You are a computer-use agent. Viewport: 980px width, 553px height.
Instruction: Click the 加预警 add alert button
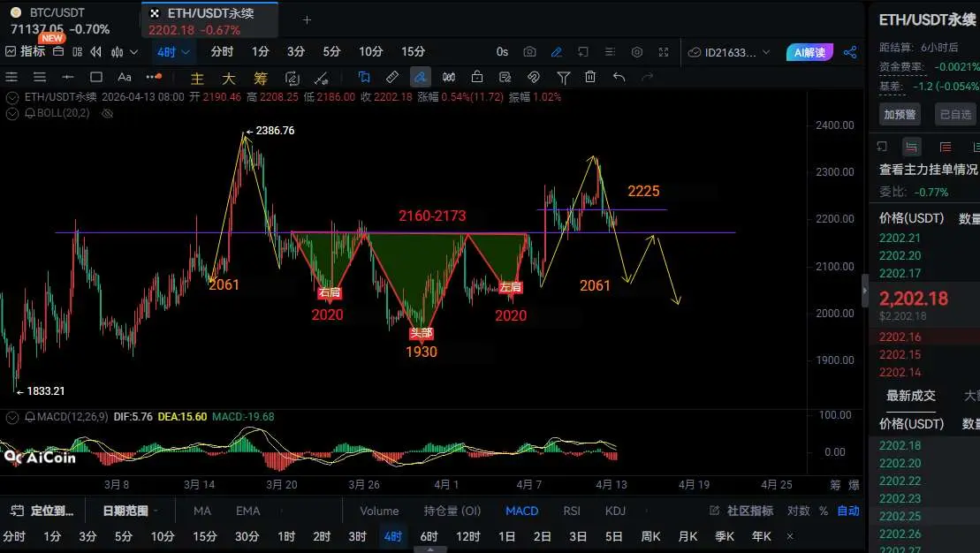pos(900,114)
